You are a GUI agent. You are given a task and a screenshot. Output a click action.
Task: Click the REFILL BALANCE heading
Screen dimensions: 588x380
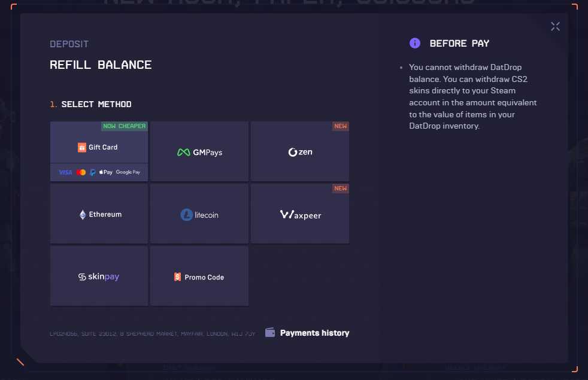pos(101,65)
